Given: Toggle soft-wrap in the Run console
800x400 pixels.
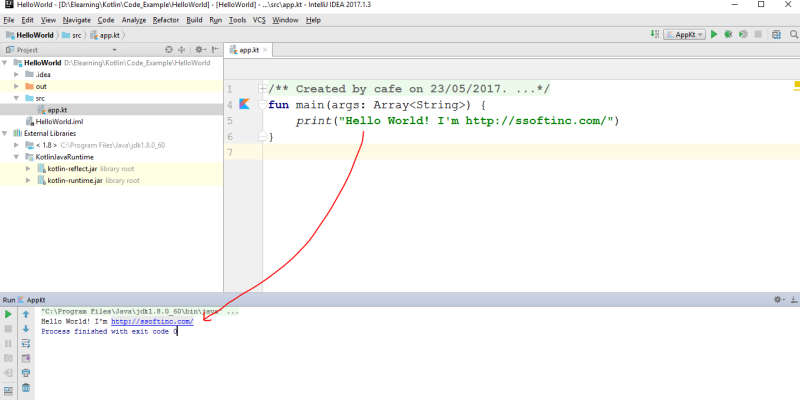Looking at the screenshot, I should click(x=26, y=343).
